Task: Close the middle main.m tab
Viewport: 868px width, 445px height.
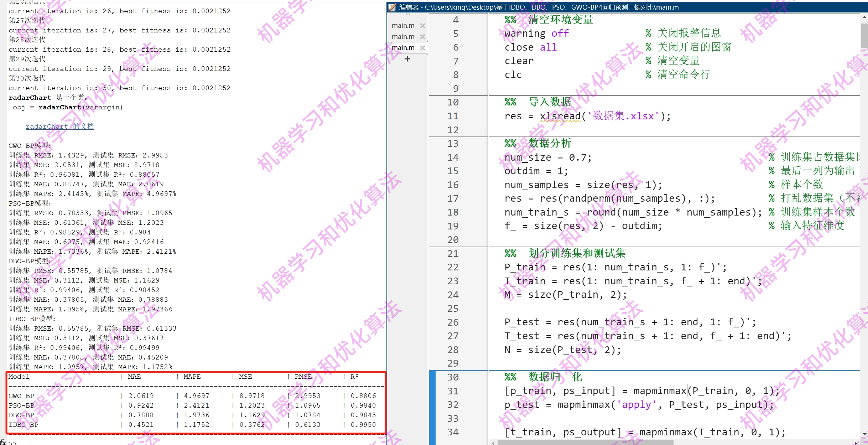Action: click(422, 37)
